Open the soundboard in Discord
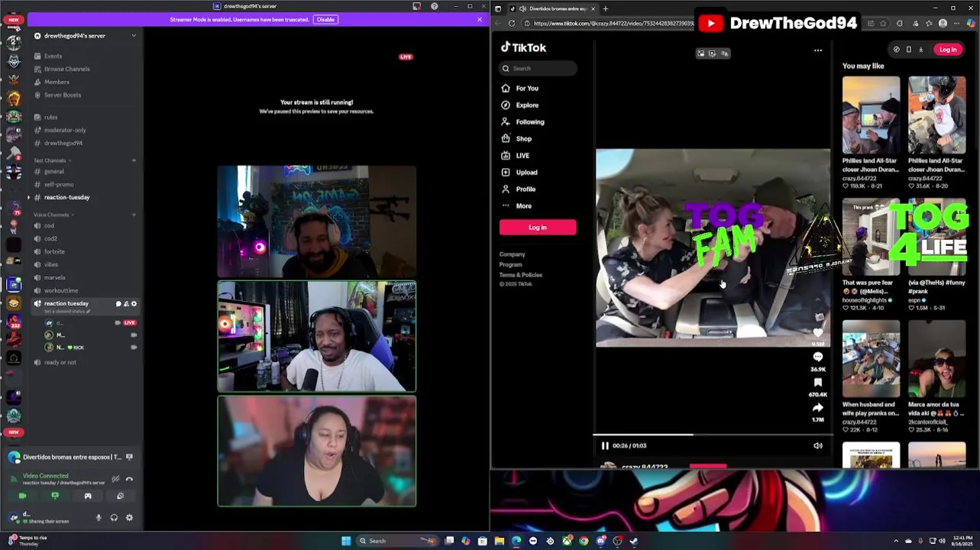The height and width of the screenshot is (550, 980). pos(120,496)
